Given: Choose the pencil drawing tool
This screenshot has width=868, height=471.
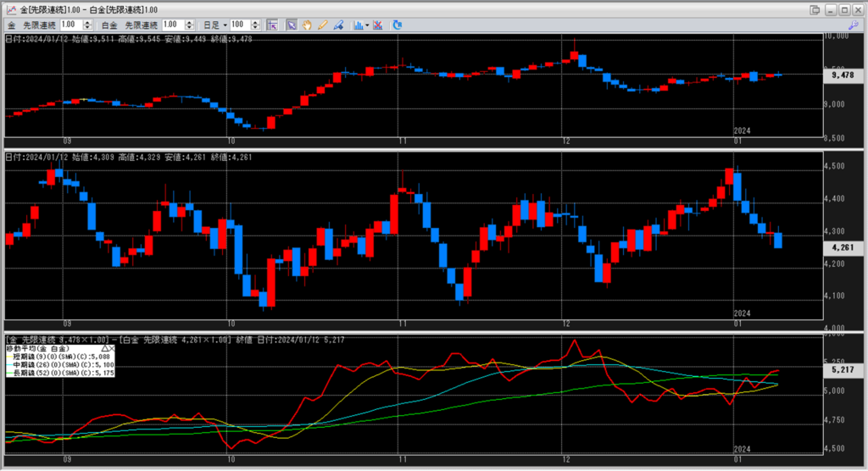Looking at the screenshot, I should click(322, 25).
